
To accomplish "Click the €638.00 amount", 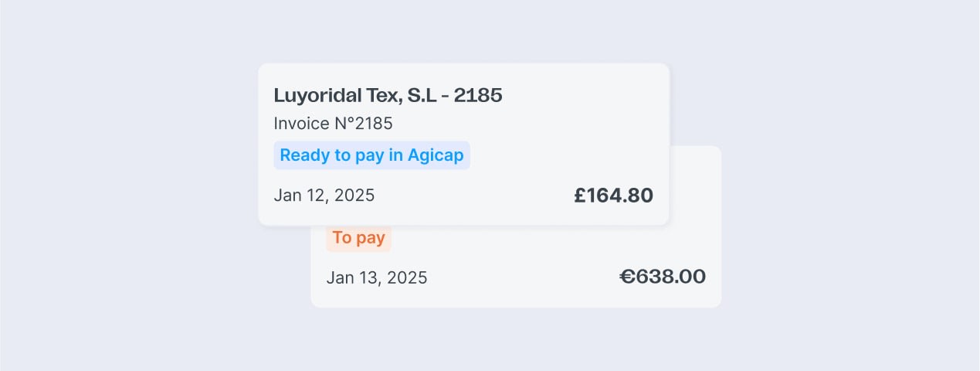I will [x=663, y=277].
